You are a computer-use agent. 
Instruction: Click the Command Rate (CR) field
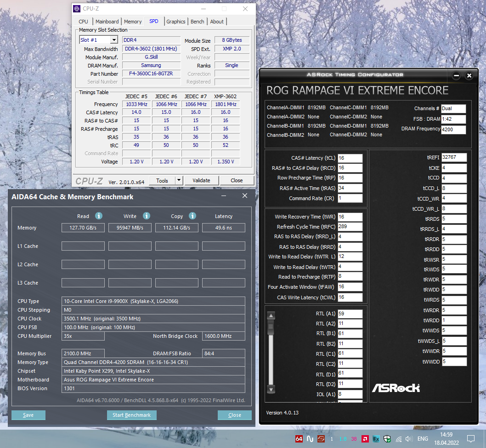[350, 198]
